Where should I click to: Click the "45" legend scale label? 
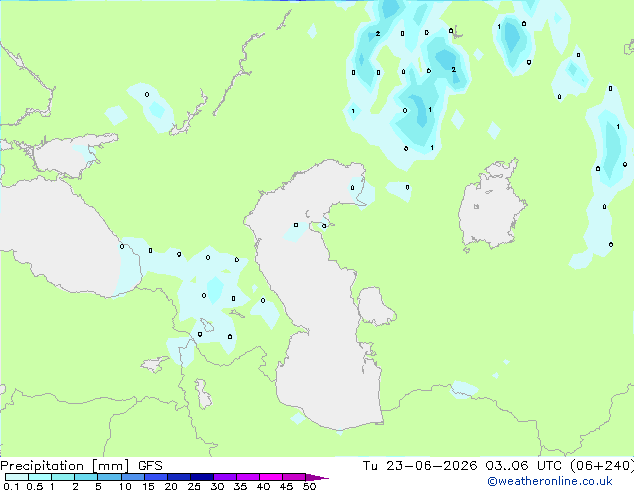(286, 486)
